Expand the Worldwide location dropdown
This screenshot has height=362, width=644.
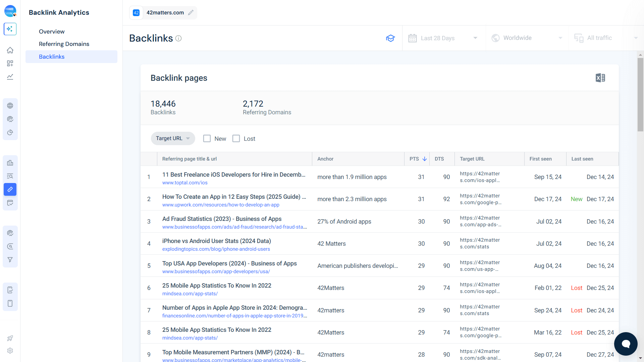pos(527,38)
